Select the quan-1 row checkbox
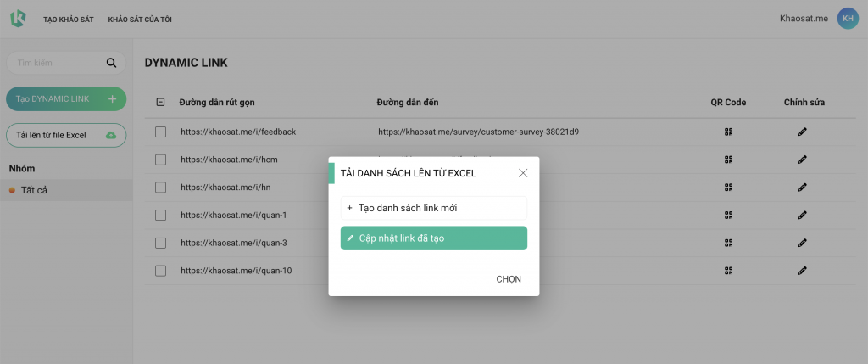Viewport: 868px width, 364px height. [160, 215]
